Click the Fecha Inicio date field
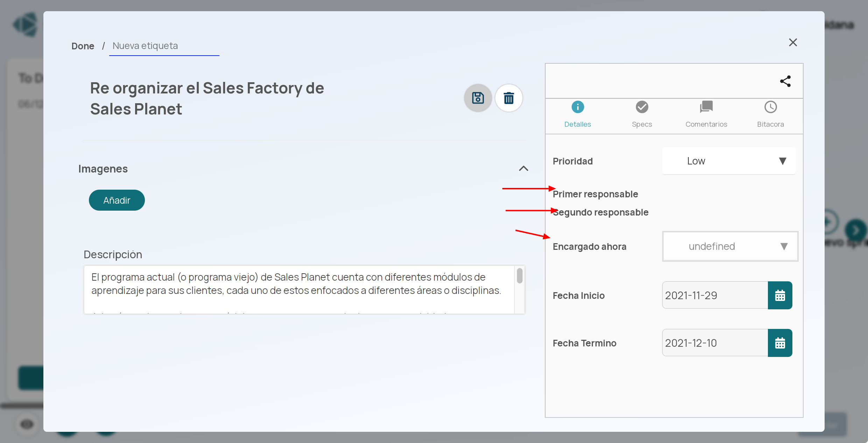Image resolution: width=868 pixels, height=443 pixels. coord(715,295)
